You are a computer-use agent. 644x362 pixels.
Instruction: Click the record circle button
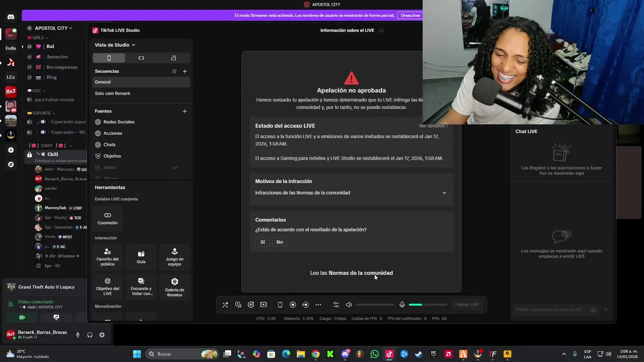pyautogui.click(x=293, y=305)
